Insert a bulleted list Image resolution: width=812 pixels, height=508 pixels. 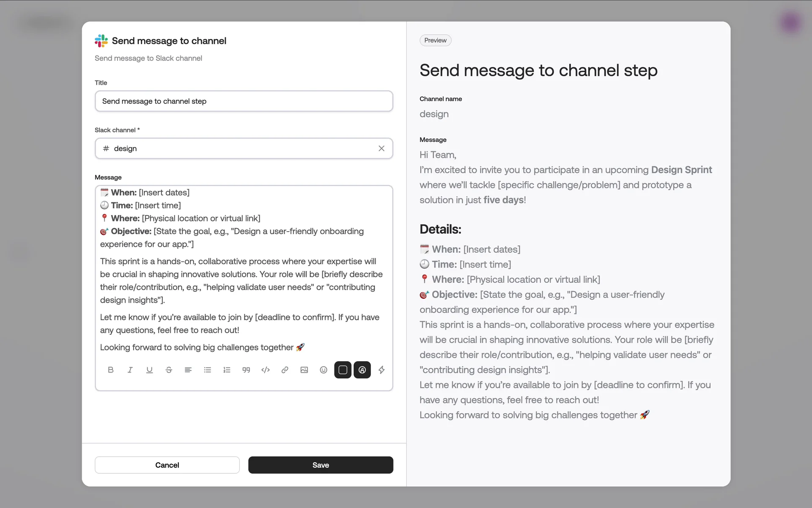(x=207, y=370)
